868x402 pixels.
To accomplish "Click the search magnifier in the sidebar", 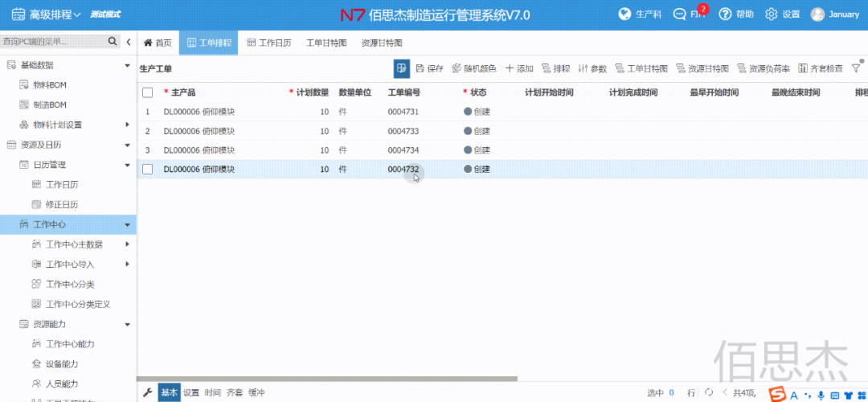I will tap(112, 42).
